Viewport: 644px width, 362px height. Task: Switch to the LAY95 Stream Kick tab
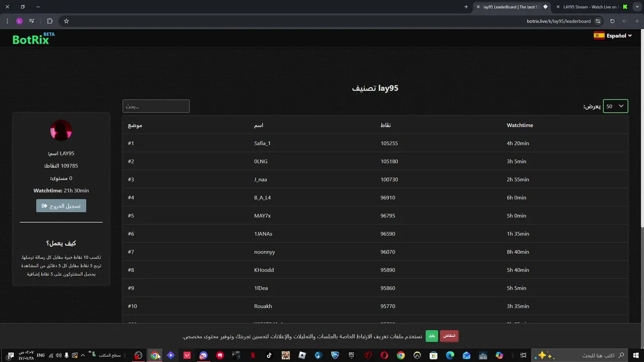coord(592,7)
